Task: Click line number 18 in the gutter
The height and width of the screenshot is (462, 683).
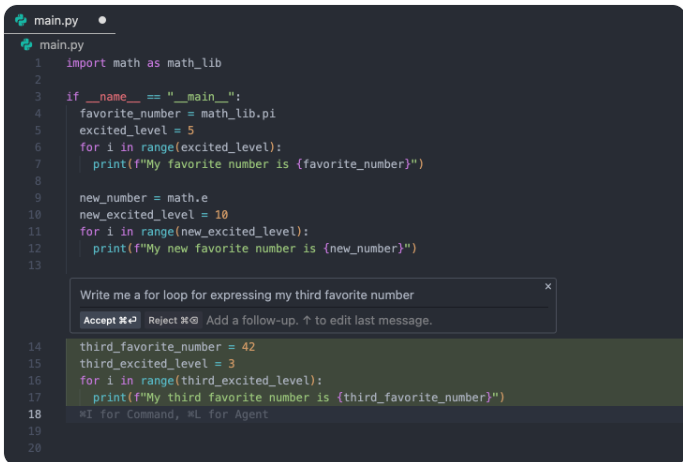Action: pos(35,414)
